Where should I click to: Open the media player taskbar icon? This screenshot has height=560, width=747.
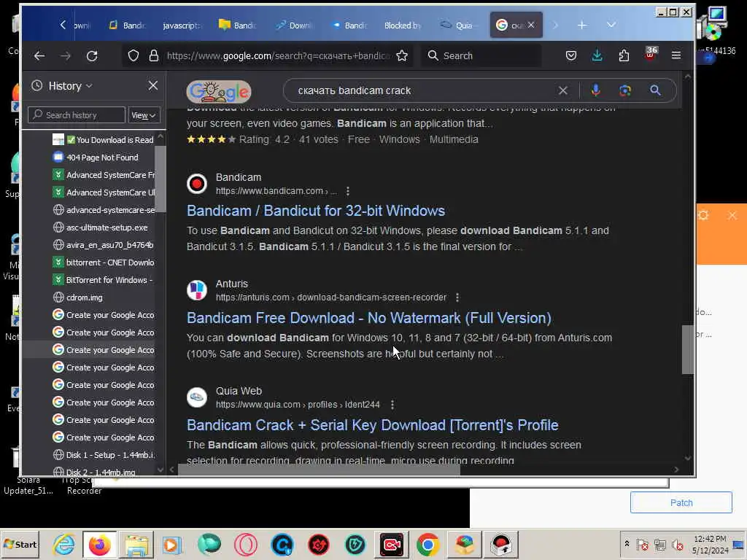[x=171, y=544]
